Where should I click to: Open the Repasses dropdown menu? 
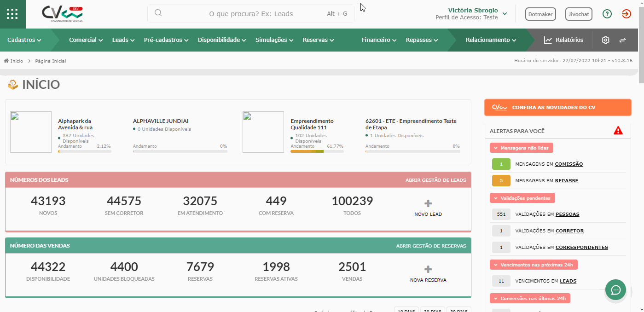[x=422, y=40]
